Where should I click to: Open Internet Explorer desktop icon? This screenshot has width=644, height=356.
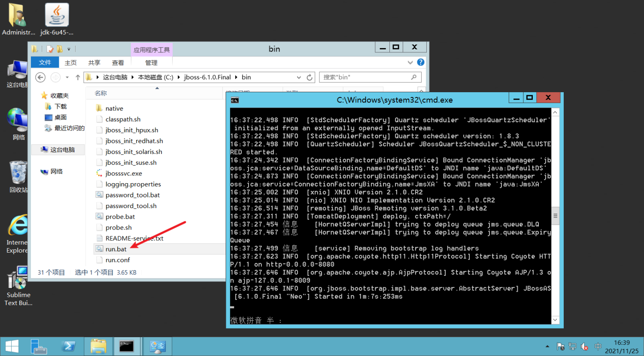click(x=18, y=235)
